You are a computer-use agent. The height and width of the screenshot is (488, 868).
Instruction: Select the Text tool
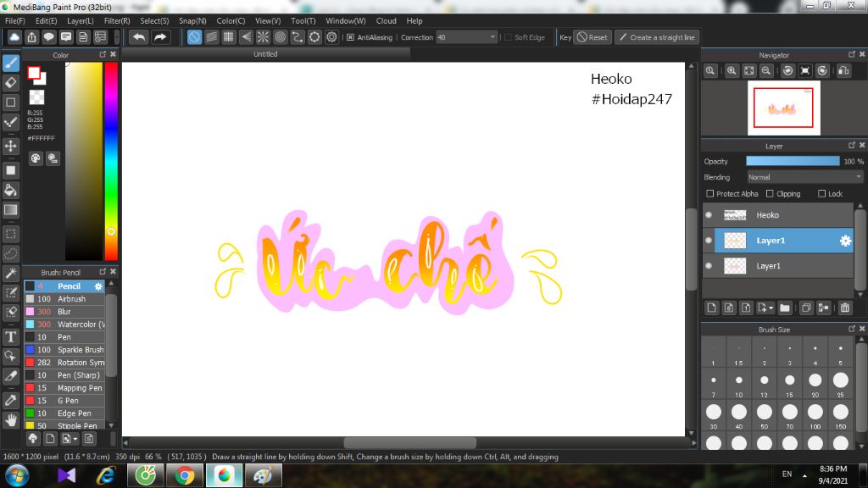[10, 336]
